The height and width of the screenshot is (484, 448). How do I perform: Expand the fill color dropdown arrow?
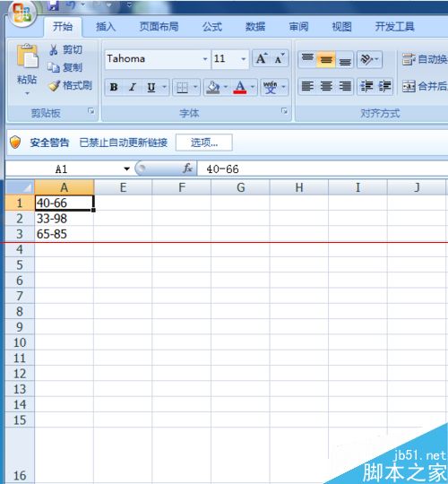pyautogui.click(x=226, y=87)
